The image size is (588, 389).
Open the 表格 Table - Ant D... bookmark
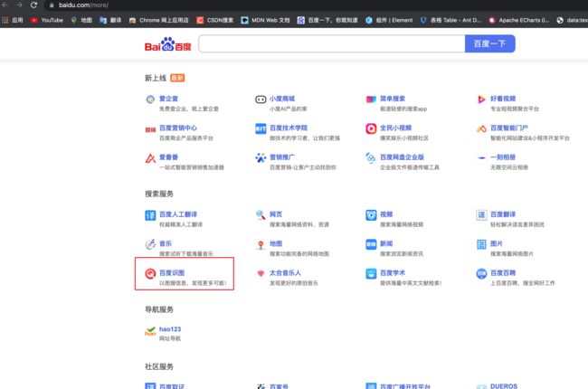pyautogui.click(x=450, y=20)
